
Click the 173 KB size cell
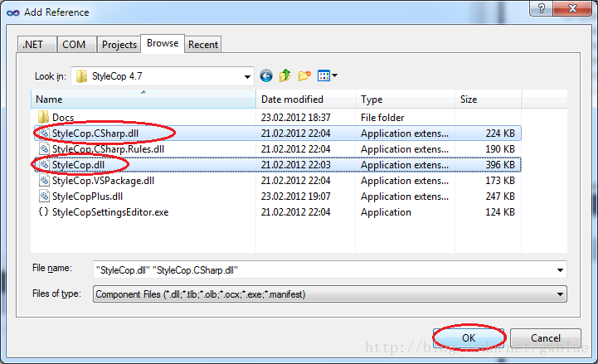[x=500, y=180]
